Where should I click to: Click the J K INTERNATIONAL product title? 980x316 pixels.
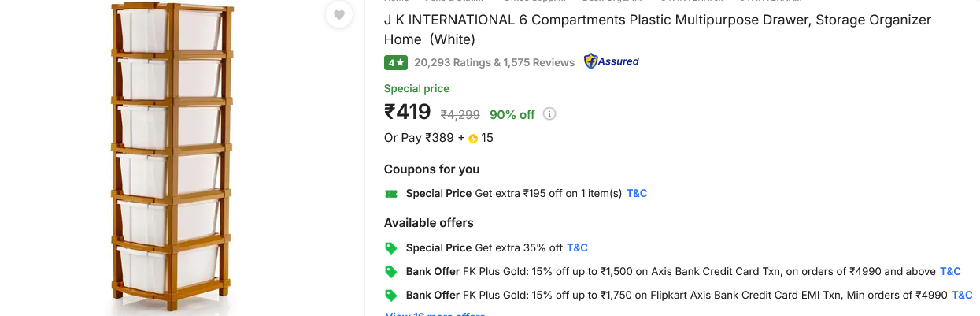(x=657, y=29)
